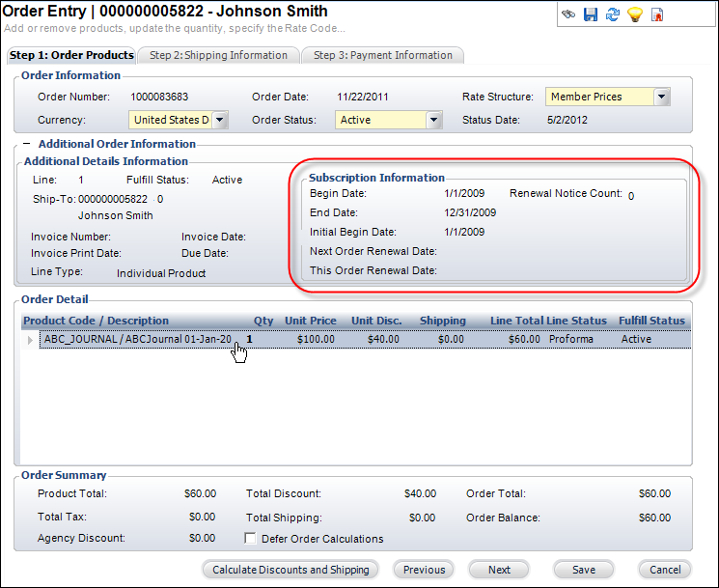Open the Currency dropdown
Viewport: 719px width, 588px height.
tap(219, 120)
